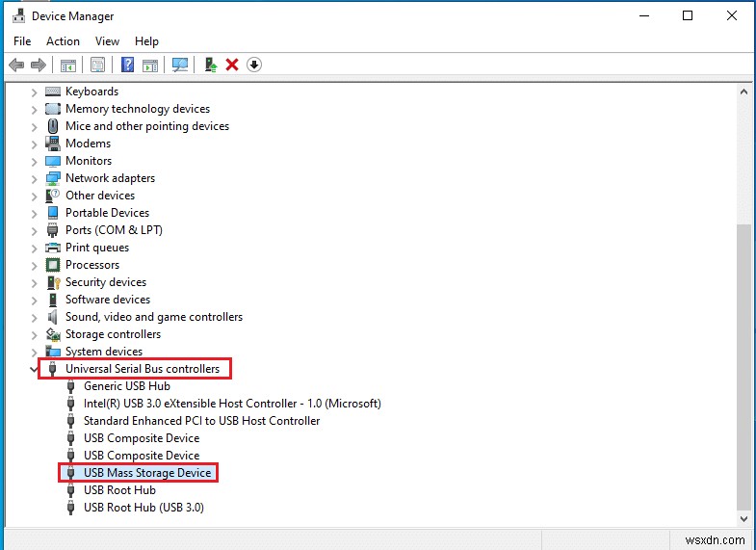This screenshot has height=550, width=756.
Task: Expand the Print queues node
Action: [34, 249]
